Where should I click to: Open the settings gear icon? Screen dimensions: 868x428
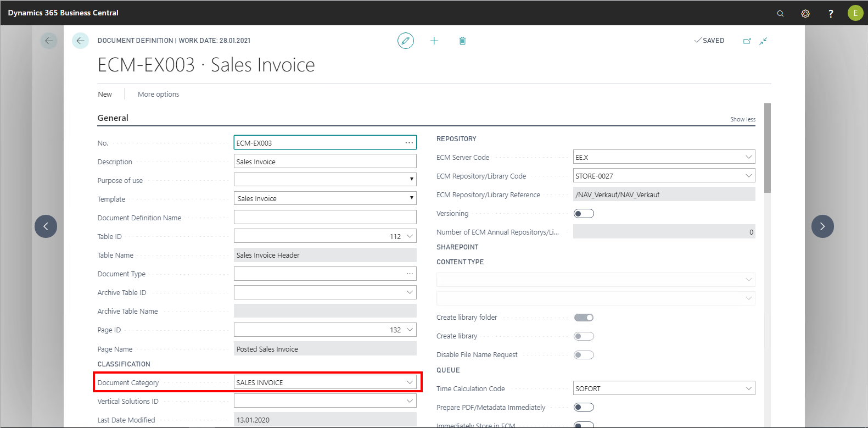805,14
